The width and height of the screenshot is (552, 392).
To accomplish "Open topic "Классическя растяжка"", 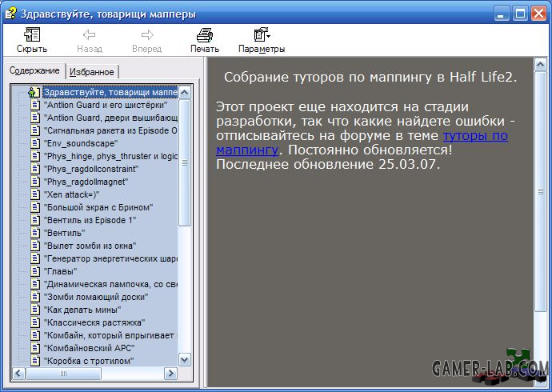I will point(94,322).
